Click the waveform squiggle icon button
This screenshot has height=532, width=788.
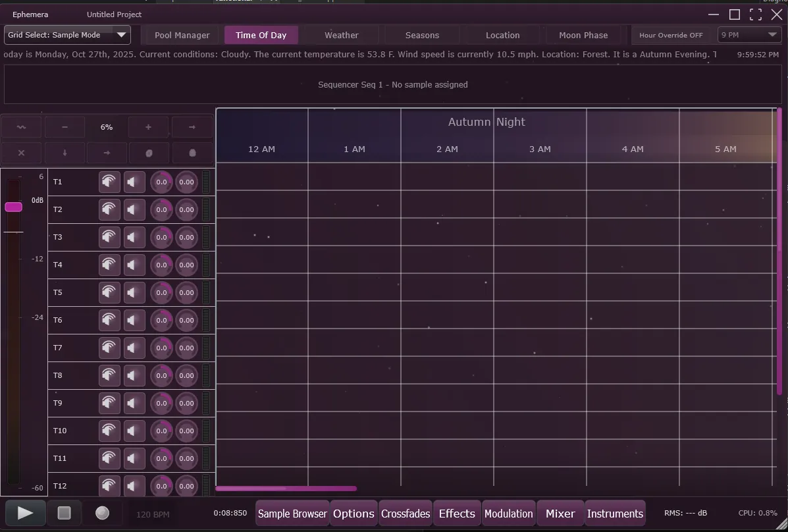point(21,127)
